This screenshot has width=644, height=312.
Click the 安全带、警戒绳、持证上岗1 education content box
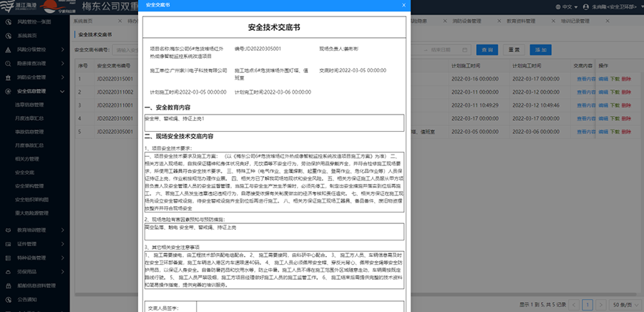coord(274,123)
